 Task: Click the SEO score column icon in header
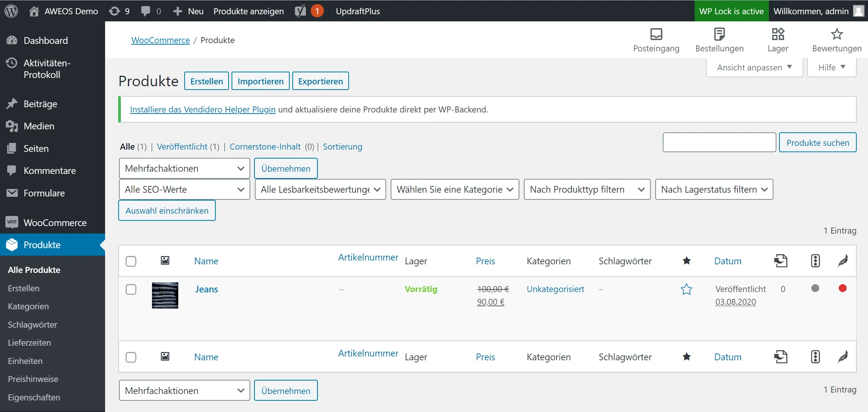tap(815, 261)
